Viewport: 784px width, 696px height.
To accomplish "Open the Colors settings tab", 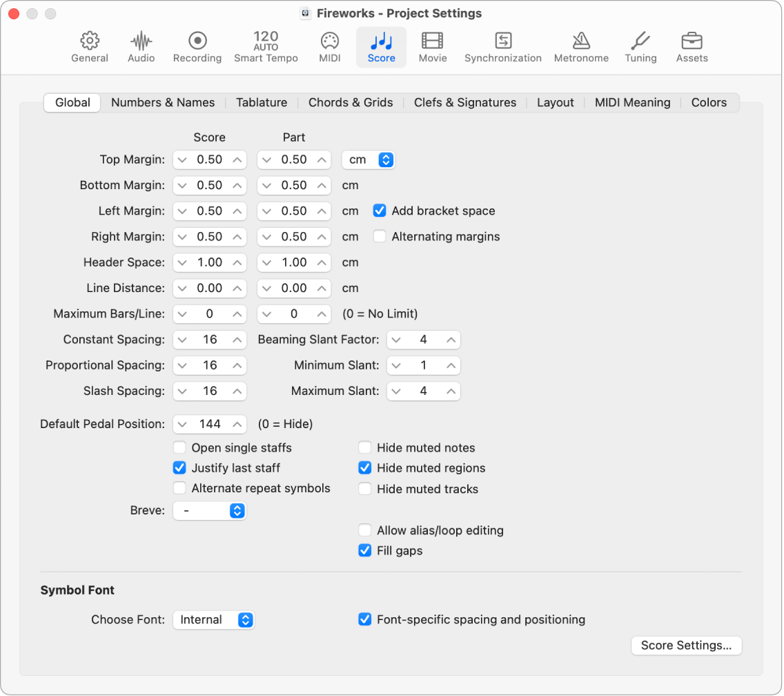I will point(709,102).
